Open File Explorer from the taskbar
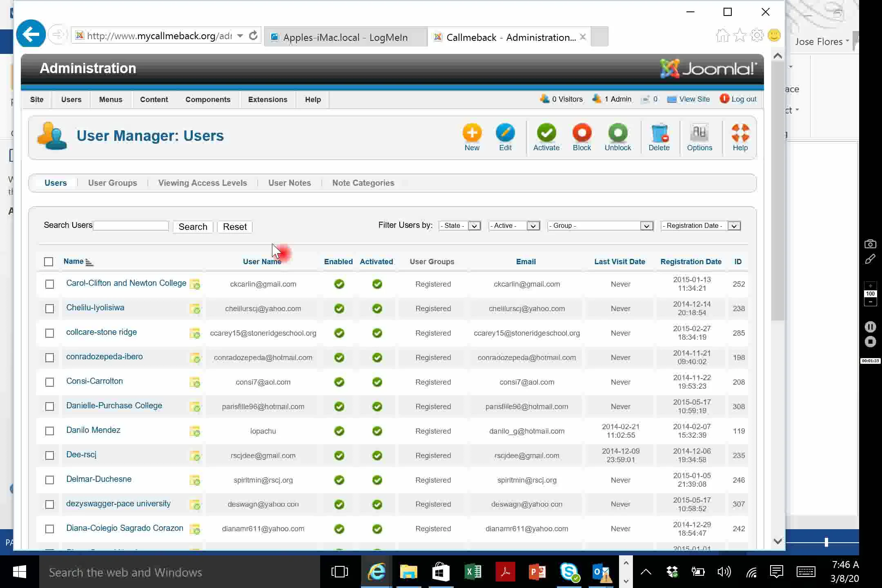 point(408,572)
